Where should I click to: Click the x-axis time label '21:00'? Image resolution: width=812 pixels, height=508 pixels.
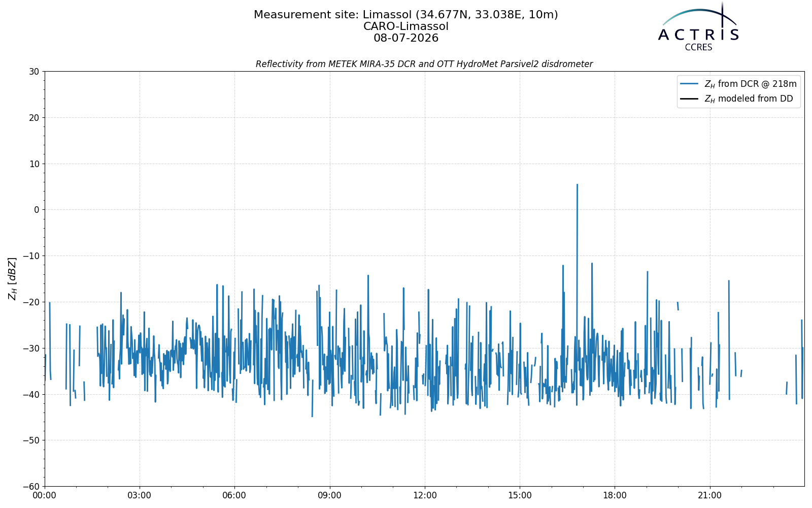click(x=709, y=495)
